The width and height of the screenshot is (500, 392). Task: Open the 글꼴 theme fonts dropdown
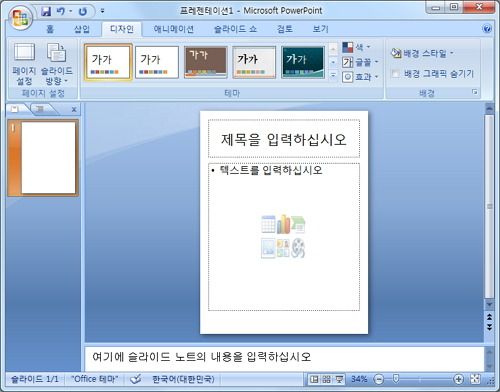(x=360, y=62)
